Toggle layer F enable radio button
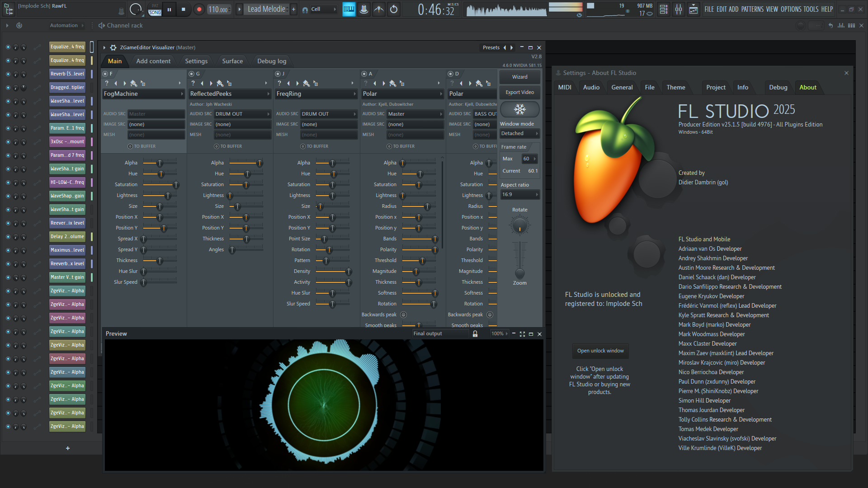The width and height of the screenshot is (868, 488). click(x=105, y=74)
